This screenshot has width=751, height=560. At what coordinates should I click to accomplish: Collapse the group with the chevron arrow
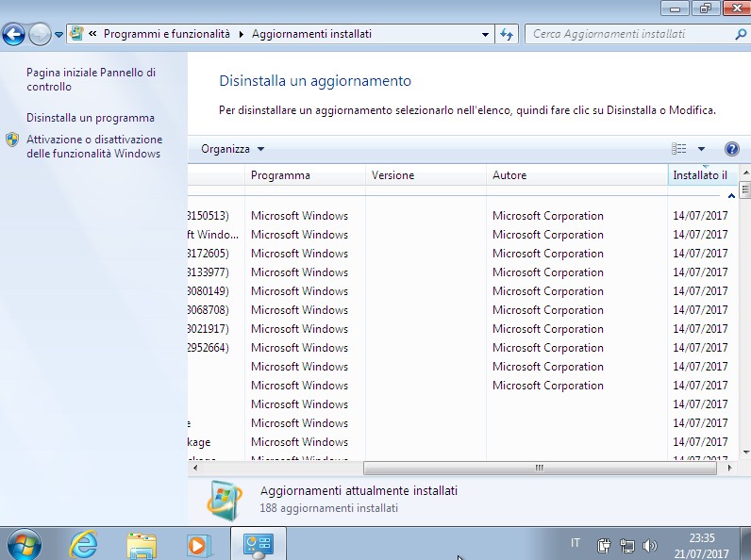pos(731,196)
